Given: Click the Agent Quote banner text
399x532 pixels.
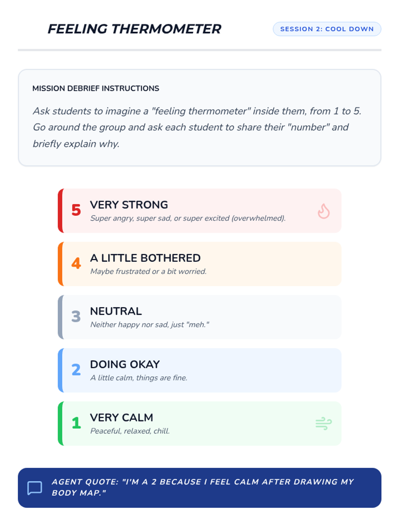Looking at the screenshot, I should [x=202, y=487].
